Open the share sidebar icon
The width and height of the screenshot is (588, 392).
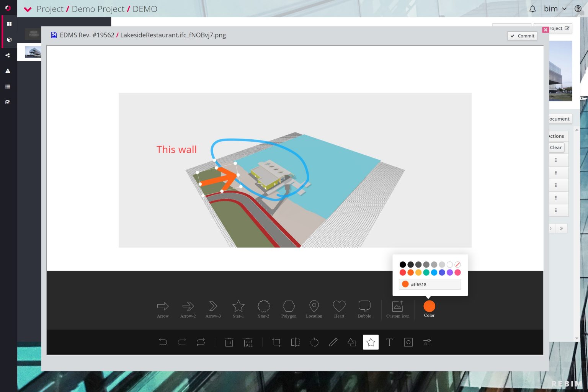pos(8,55)
